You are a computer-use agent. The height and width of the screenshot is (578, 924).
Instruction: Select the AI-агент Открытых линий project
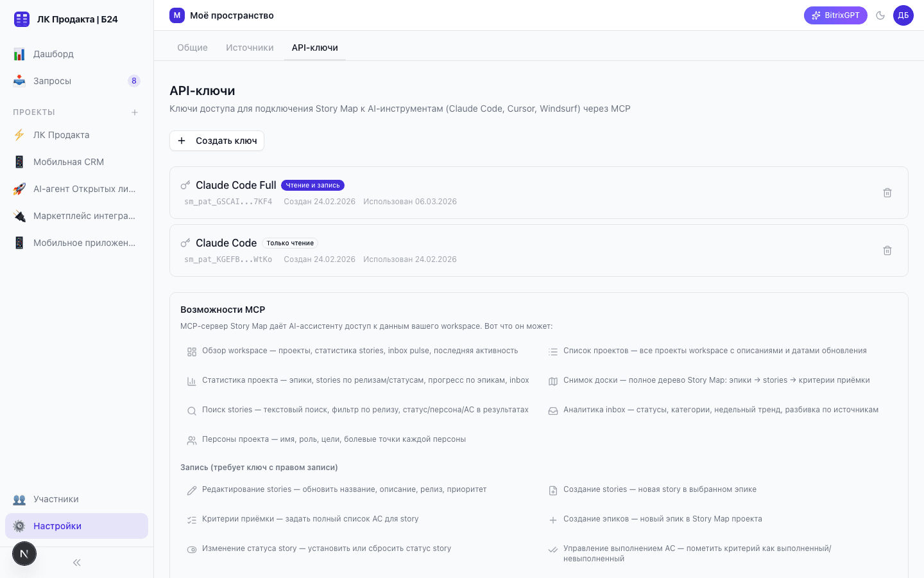tap(84, 189)
